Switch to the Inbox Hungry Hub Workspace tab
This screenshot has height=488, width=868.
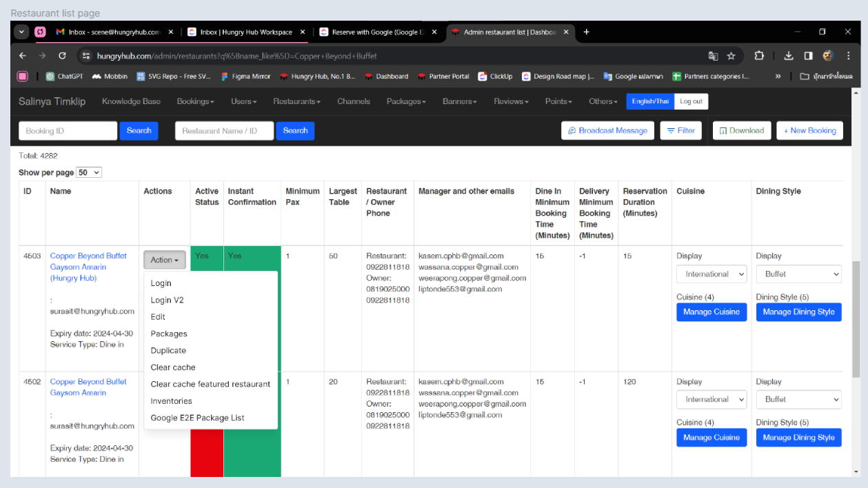click(x=245, y=32)
